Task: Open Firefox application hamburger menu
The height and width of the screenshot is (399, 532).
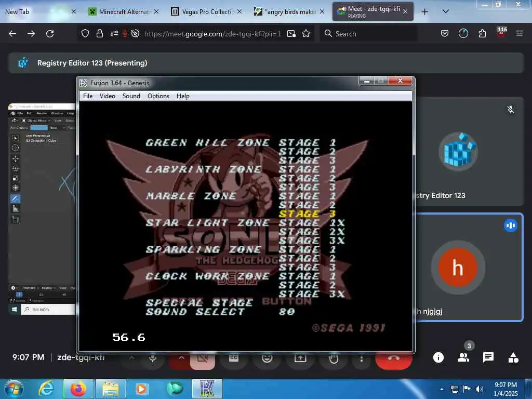Action: tap(519, 34)
